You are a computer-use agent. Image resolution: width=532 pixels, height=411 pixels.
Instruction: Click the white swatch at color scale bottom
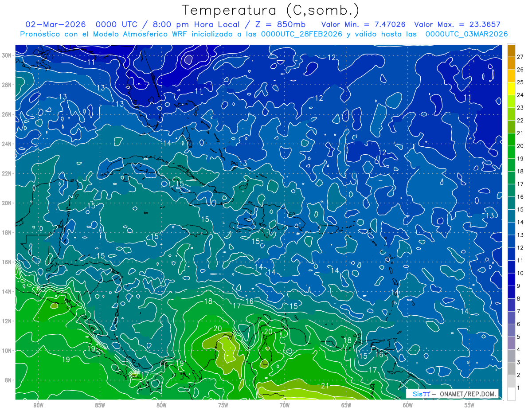coord(511,394)
